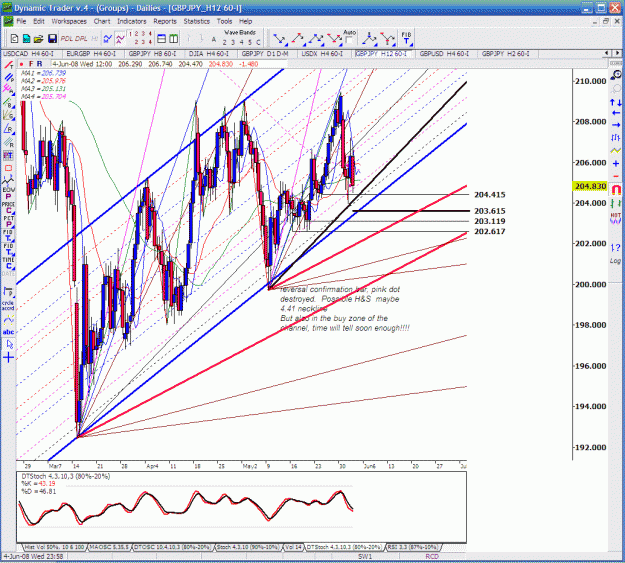
Task: Select the MAOSC 5,35,5 indicator tab
Action: point(109,547)
